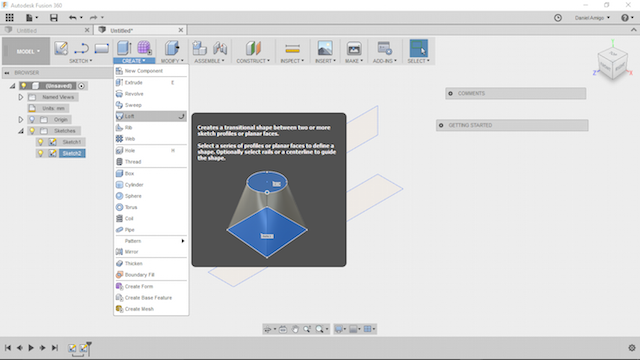
Task: Click the Make 3D print icon
Action: (x=354, y=48)
